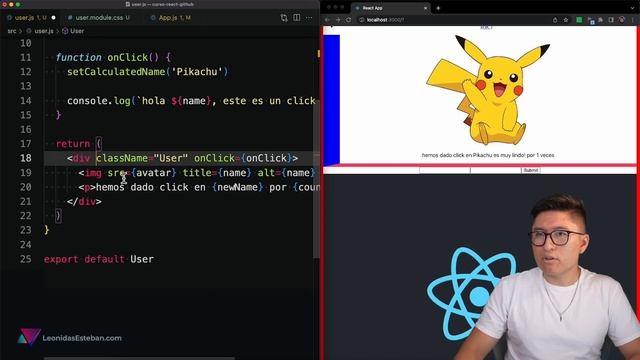Click line number 18 in the gutter
The height and width of the screenshot is (360, 640).
(25, 158)
